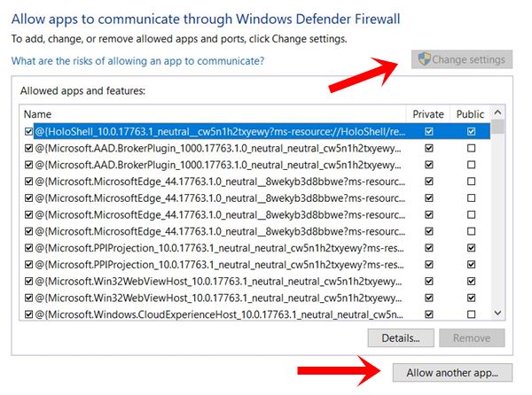The width and height of the screenshot is (532, 395).
Task: Select the HoloShell_10.0.17763.1 row text
Action: tap(220, 131)
